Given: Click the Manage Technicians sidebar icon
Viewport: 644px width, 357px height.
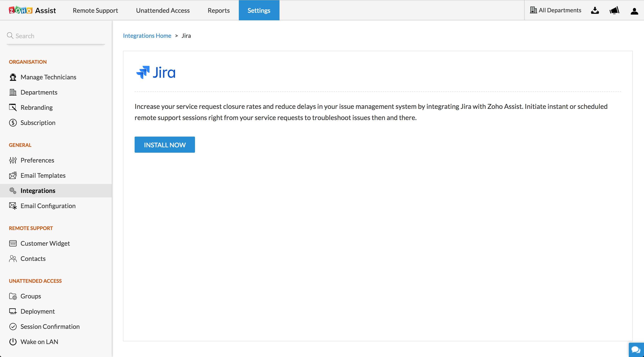Looking at the screenshot, I should [13, 77].
